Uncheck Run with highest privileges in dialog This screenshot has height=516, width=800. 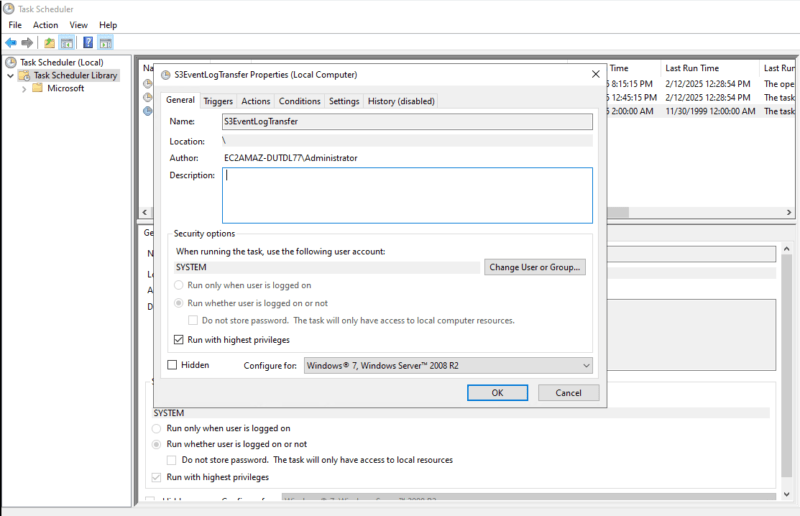coord(180,340)
